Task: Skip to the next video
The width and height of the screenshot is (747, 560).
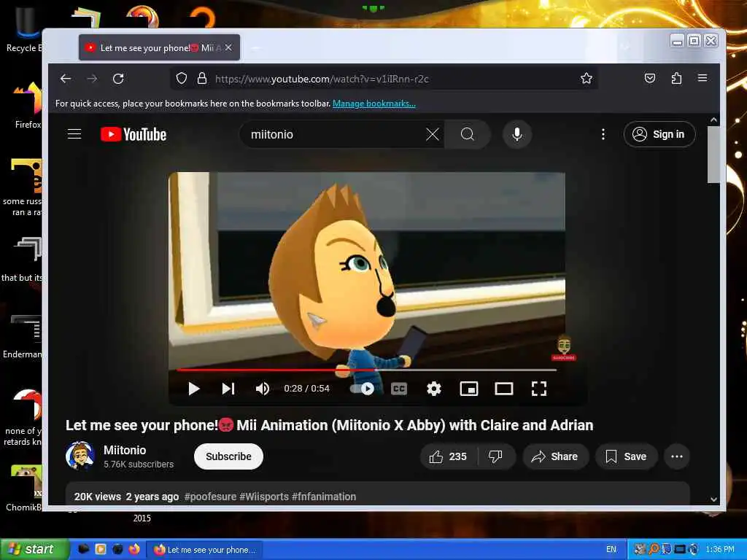Action: point(228,389)
